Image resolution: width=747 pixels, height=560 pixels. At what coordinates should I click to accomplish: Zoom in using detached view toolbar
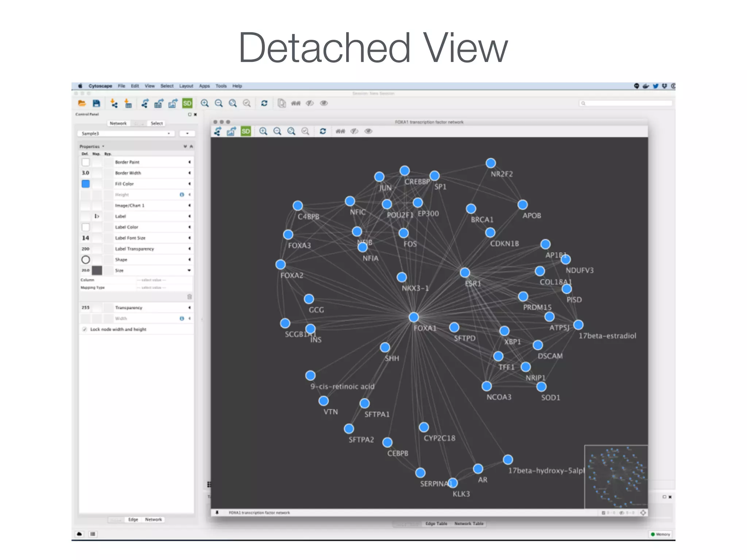click(x=263, y=131)
